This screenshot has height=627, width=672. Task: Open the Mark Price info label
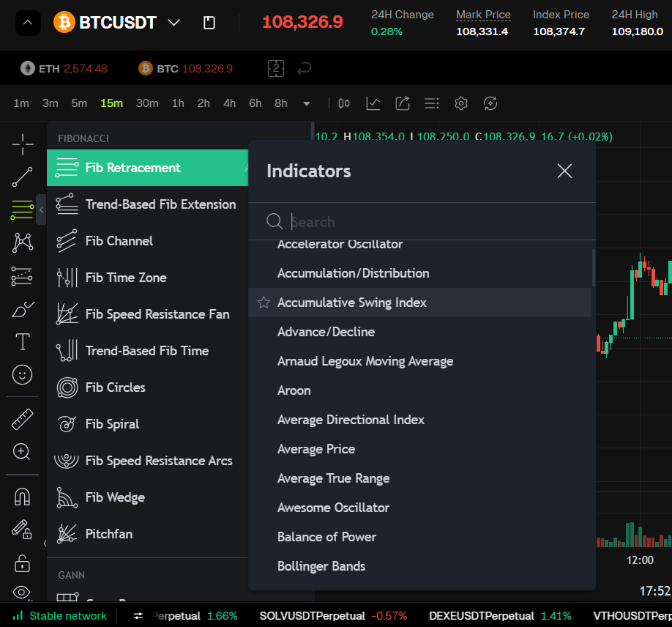tap(483, 15)
